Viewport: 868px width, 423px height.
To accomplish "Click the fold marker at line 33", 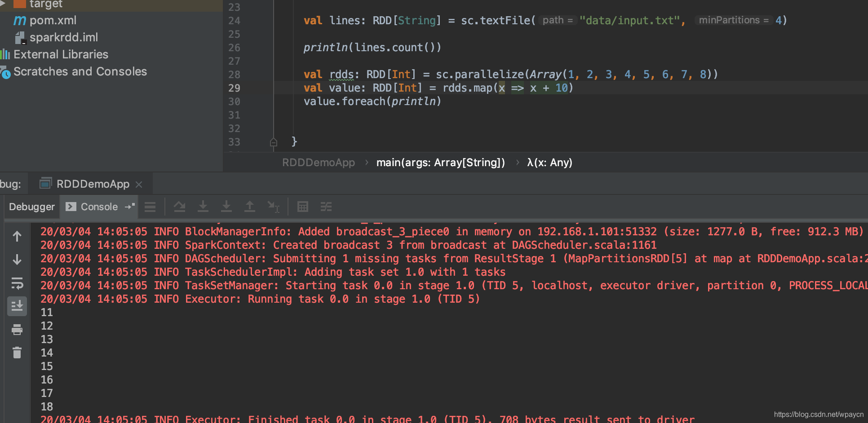I will coord(274,142).
